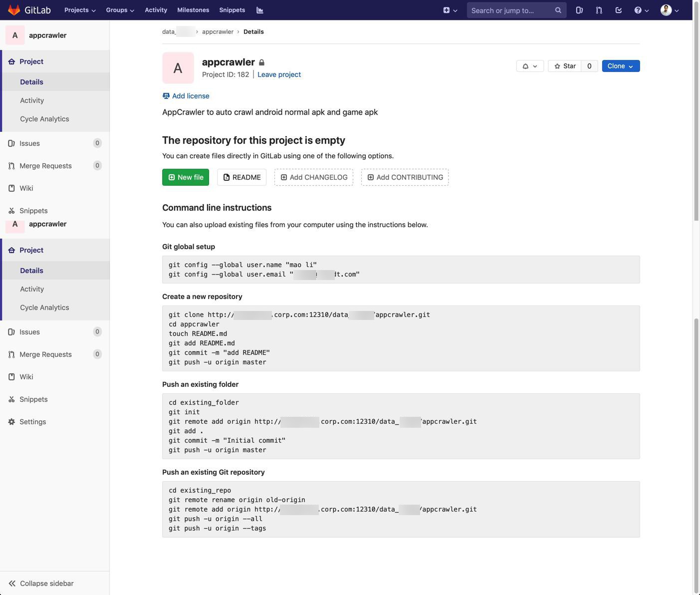
Task: Click the gear icon beside Settings
Action: [11, 422]
